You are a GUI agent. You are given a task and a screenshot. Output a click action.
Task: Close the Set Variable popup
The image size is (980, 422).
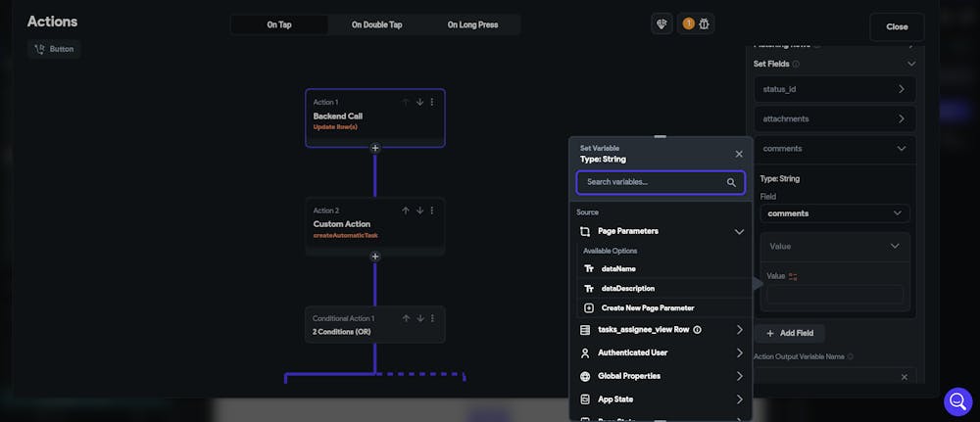[x=739, y=154]
